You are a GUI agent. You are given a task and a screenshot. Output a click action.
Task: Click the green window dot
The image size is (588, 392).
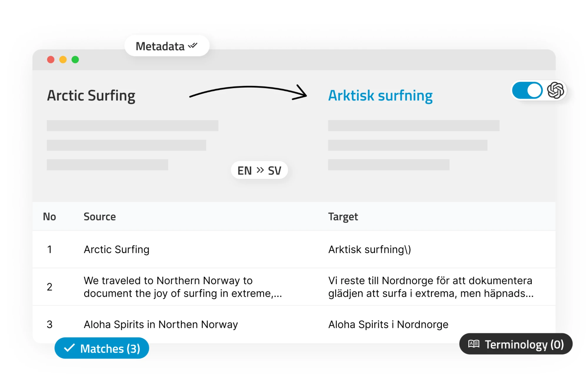75,60
